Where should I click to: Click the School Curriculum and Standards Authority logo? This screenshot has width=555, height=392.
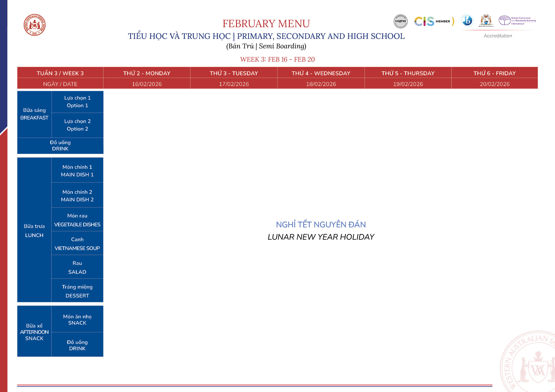(x=517, y=21)
